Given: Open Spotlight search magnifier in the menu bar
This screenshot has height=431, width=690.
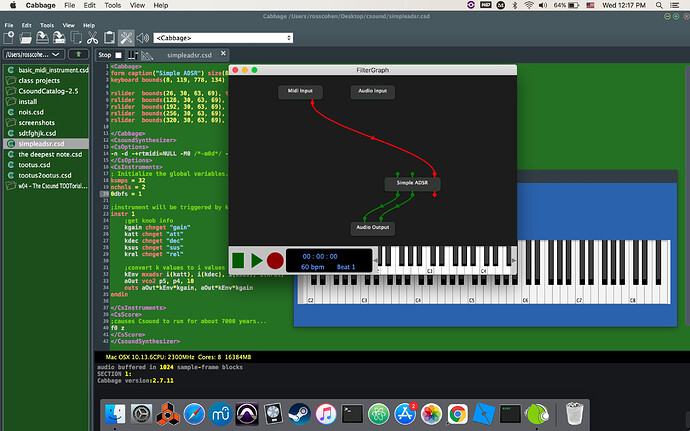Looking at the screenshot, I should (659, 5).
